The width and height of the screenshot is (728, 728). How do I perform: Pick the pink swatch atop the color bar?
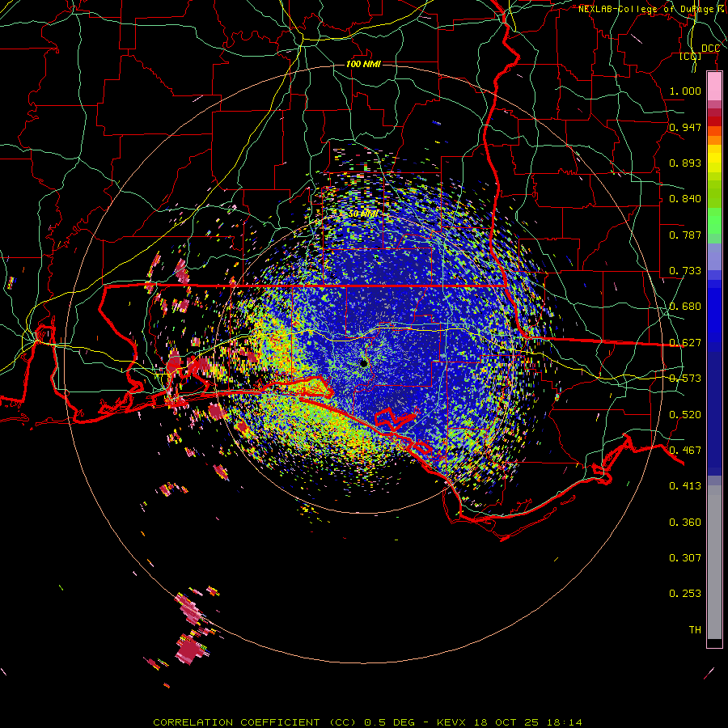pos(714,87)
